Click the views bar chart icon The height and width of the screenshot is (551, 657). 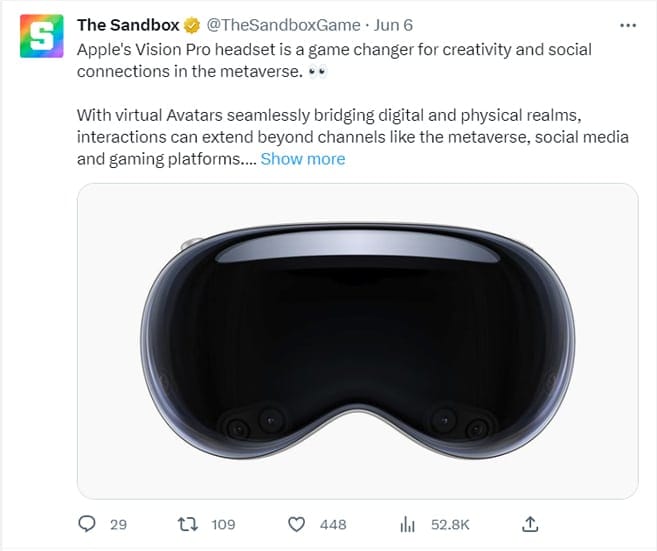(407, 524)
